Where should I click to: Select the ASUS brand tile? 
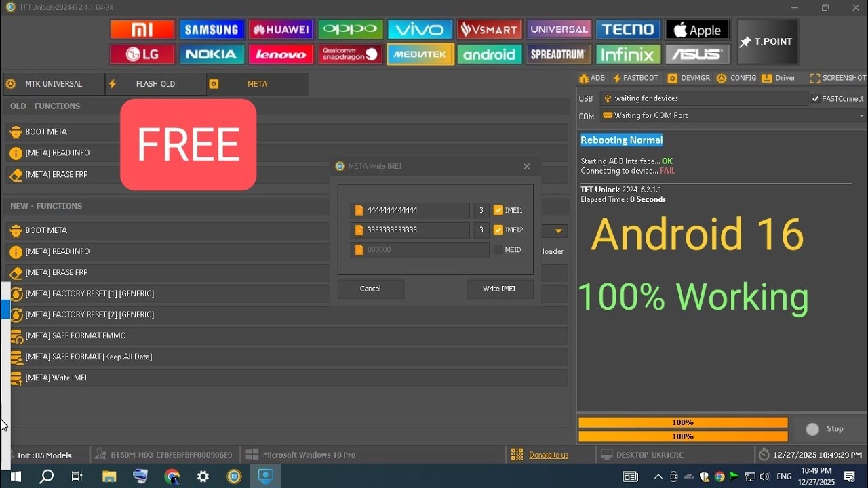point(698,54)
